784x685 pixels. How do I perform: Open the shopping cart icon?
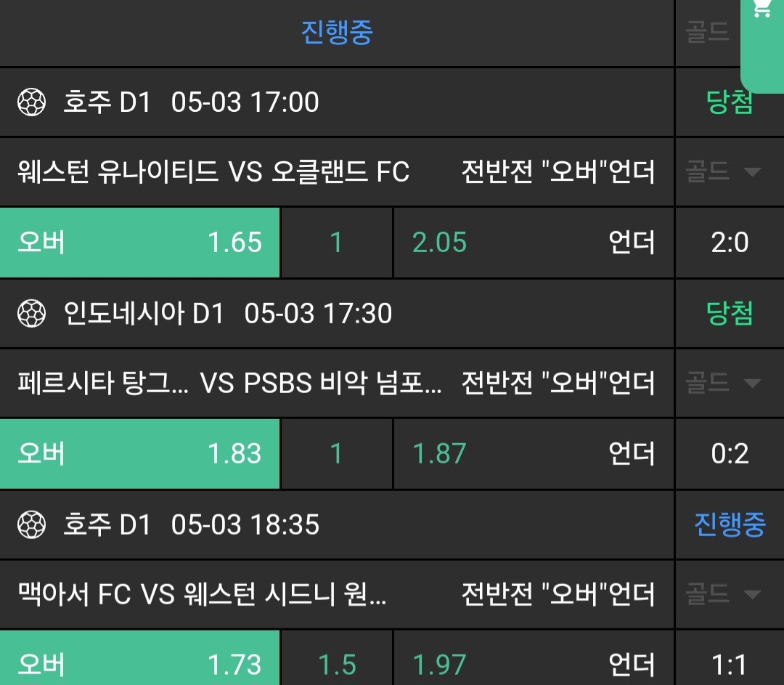point(761,9)
